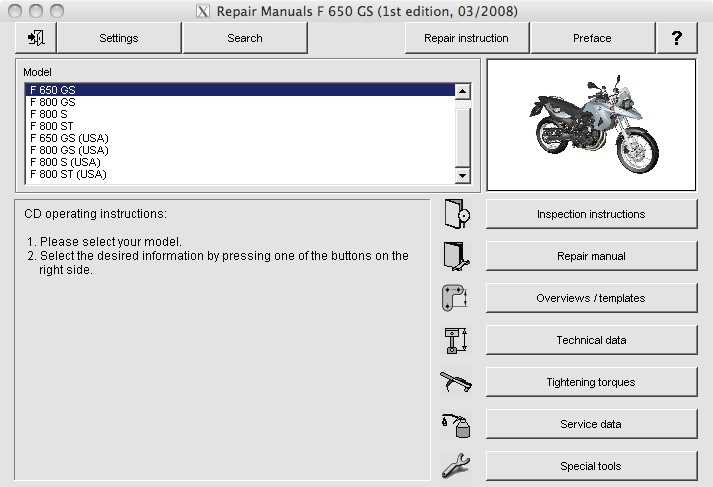Click model list scroll up arrow

(462, 91)
